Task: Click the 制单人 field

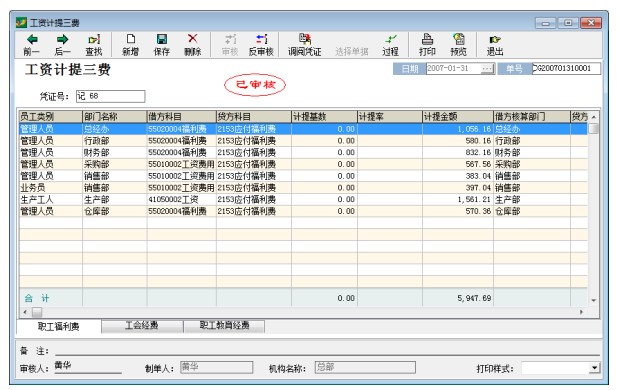Action: pos(216,367)
